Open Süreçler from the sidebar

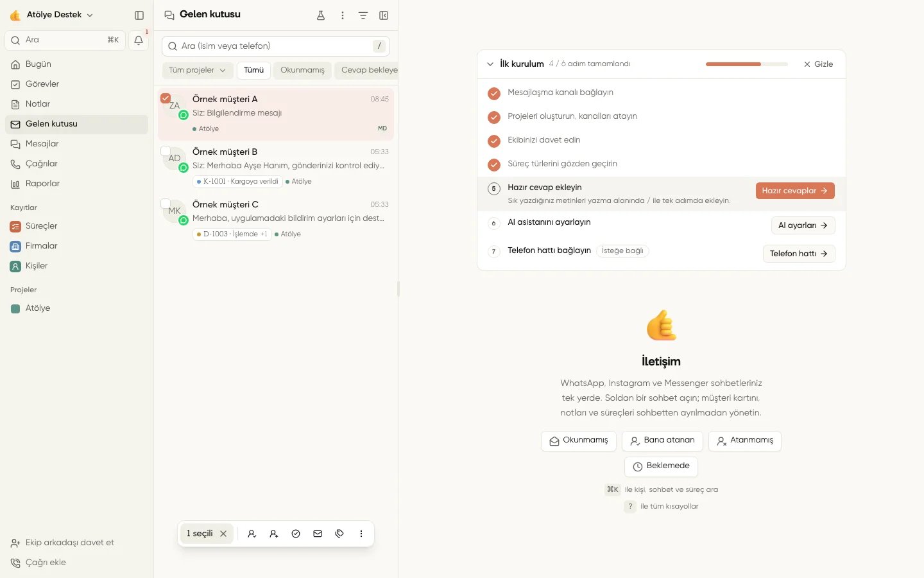tap(76, 226)
